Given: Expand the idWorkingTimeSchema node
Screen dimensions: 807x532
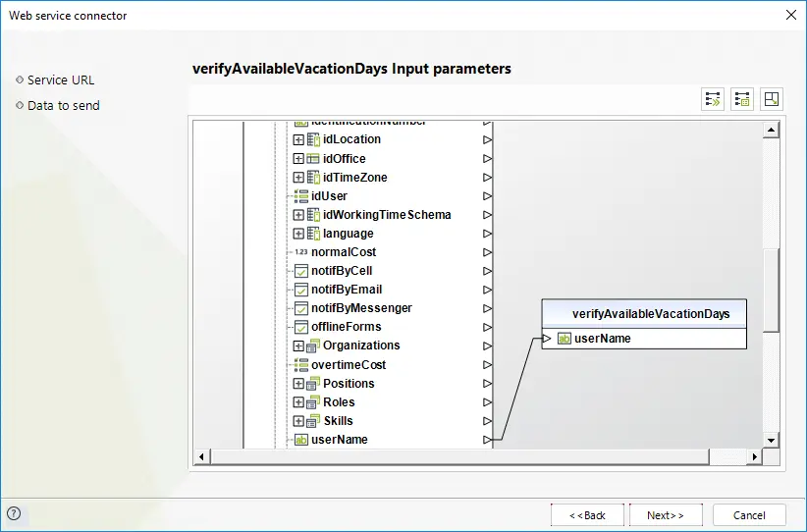Looking at the screenshot, I should (298, 215).
